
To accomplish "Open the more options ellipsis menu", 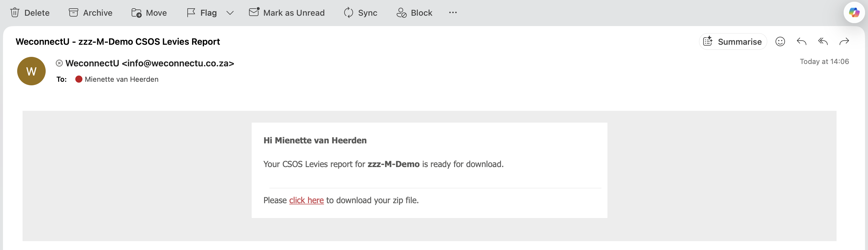I will pyautogui.click(x=453, y=13).
